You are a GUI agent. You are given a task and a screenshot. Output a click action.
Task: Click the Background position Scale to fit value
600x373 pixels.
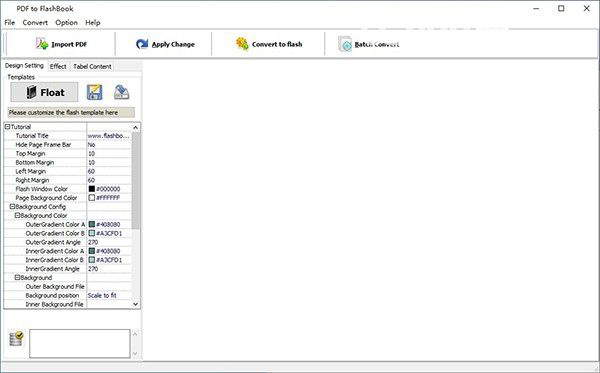tap(102, 295)
